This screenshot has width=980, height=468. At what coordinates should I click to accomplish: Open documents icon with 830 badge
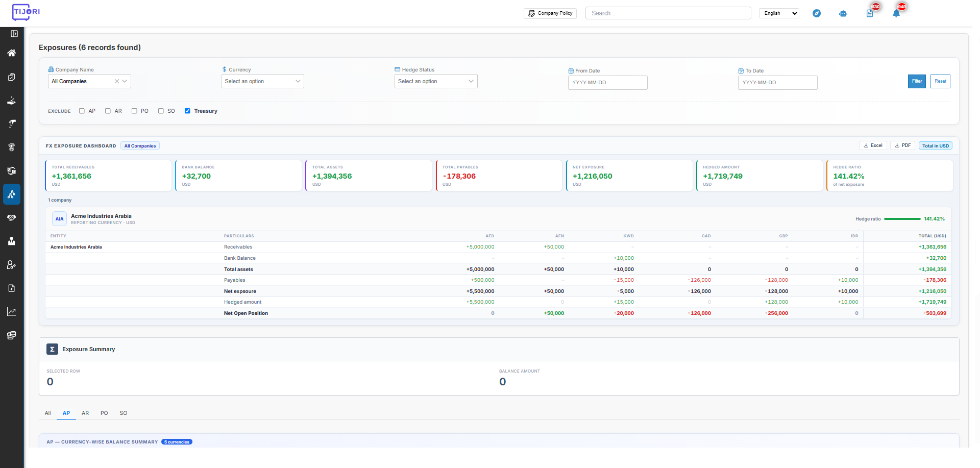coord(871,12)
